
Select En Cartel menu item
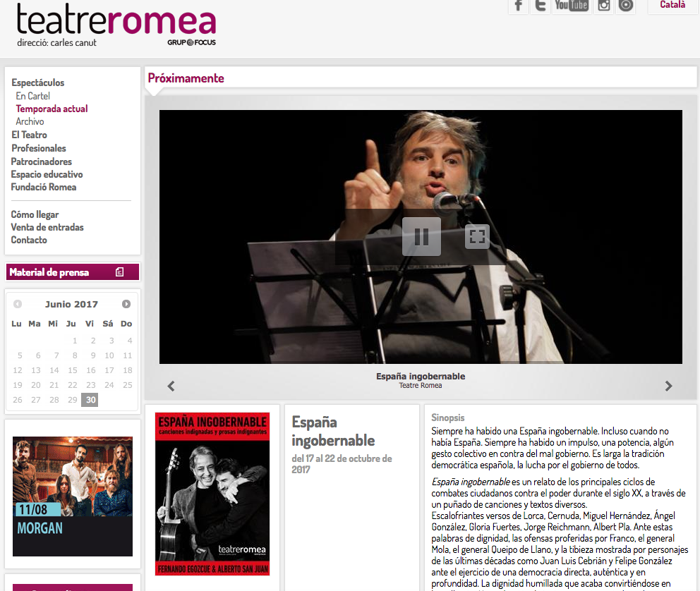(x=32, y=96)
